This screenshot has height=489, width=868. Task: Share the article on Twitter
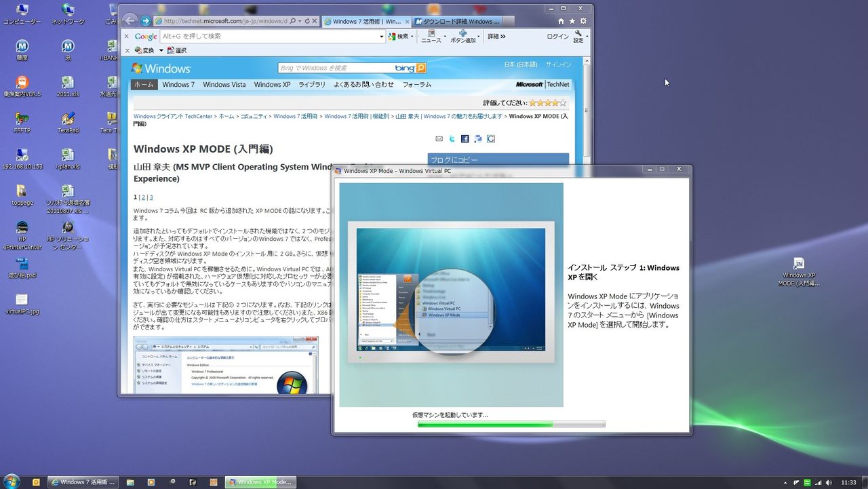(x=452, y=139)
